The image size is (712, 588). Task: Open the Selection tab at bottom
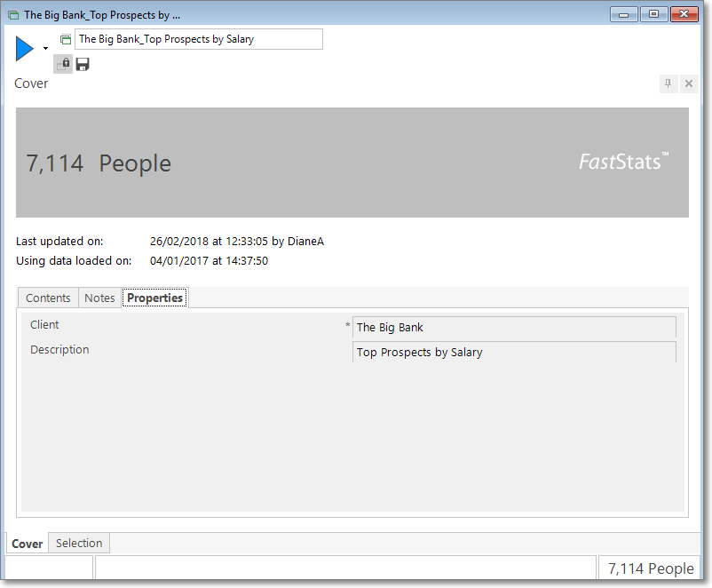79,543
